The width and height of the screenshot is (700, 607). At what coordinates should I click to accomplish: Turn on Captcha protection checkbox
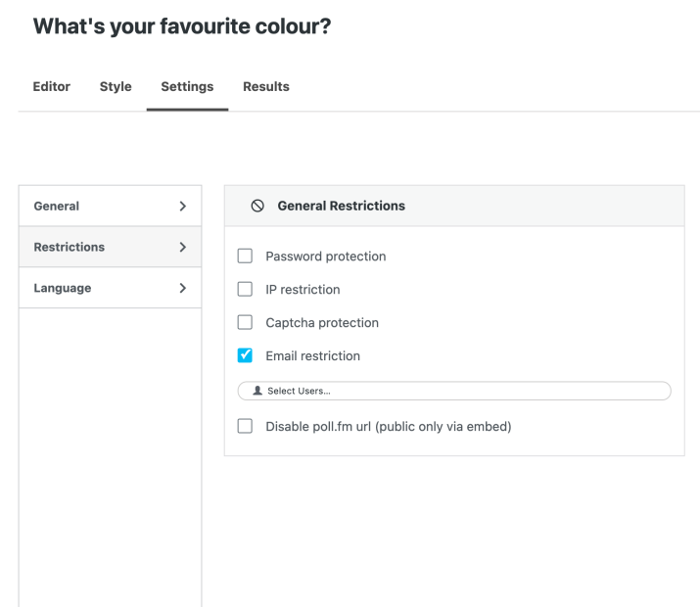tap(246, 322)
